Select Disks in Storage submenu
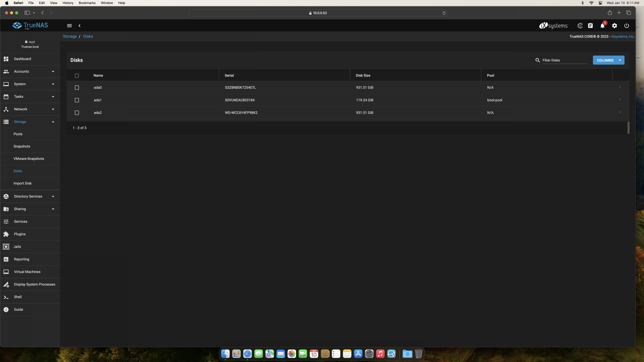644x362 pixels. pyautogui.click(x=18, y=171)
